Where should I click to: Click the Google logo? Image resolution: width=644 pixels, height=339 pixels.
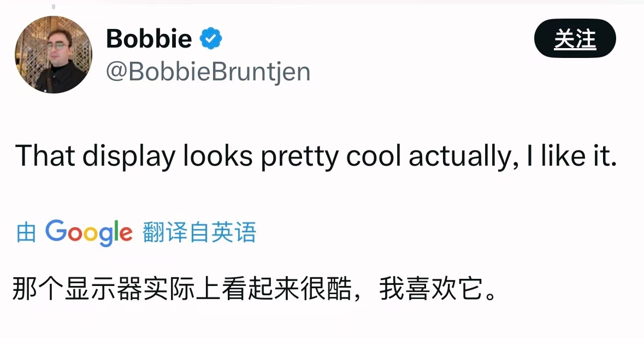(88, 232)
